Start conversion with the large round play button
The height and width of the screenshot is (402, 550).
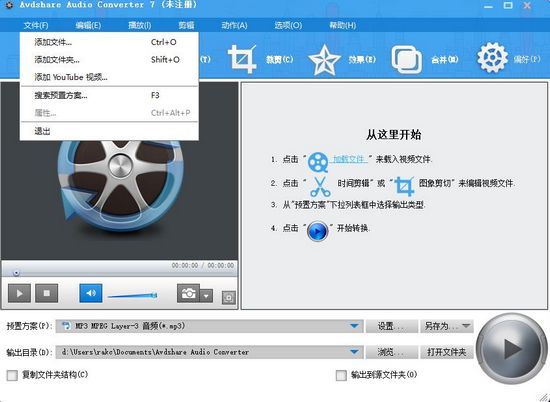[x=512, y=349]
